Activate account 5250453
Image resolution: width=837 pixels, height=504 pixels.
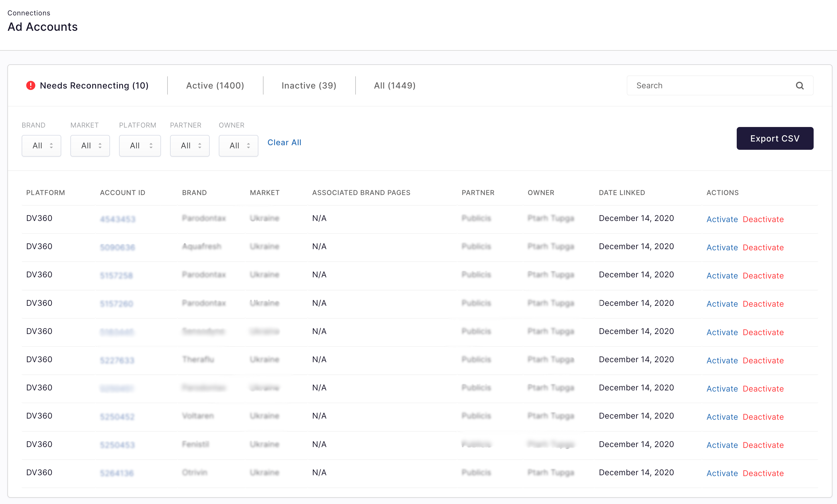(722, 445)
